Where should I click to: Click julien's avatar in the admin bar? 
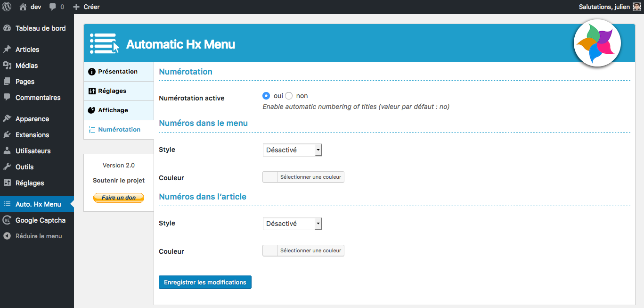click(x=636, y=7)
